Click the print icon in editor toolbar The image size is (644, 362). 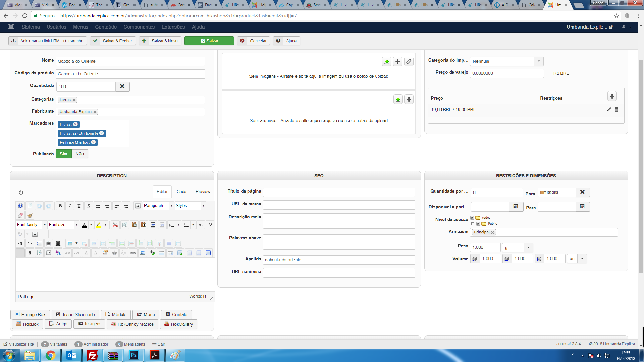click(x=49, y=243)
